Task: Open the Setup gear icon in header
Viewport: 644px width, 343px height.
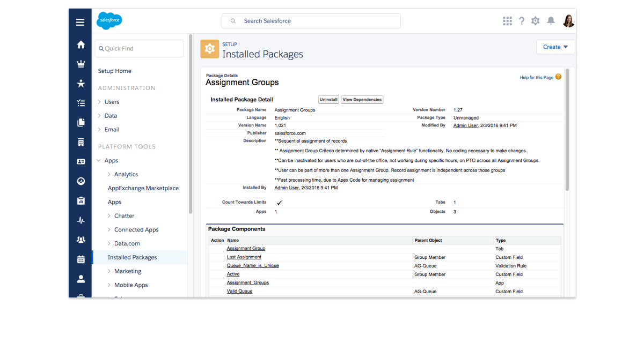Action: click(x=535, y=21)
